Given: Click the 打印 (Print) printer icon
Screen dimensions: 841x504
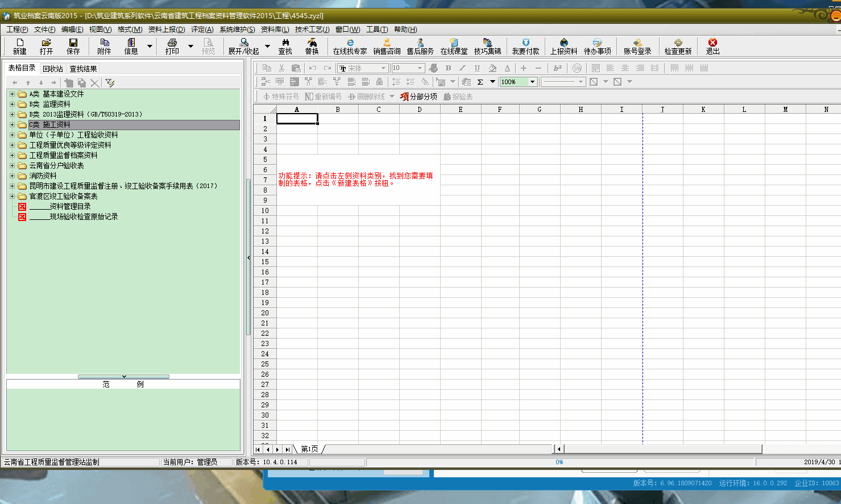Looking at the screenshot, I should [x=172, y=46].
